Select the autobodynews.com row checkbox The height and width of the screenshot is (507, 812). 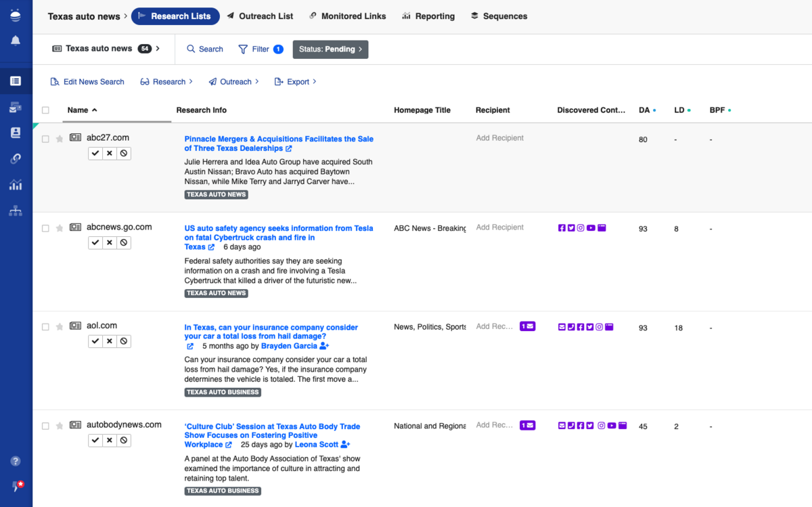click(x=45, y=426)
